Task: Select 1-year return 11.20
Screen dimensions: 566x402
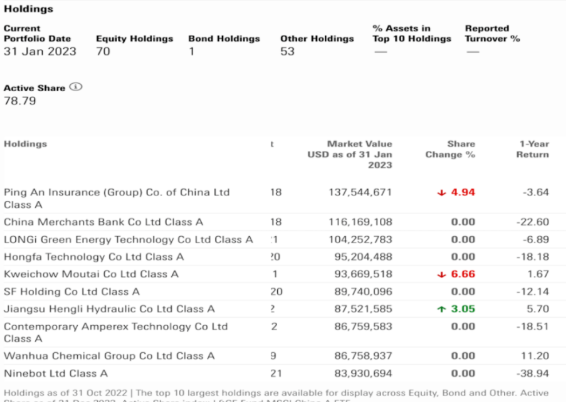Action: tap(535, 356)
